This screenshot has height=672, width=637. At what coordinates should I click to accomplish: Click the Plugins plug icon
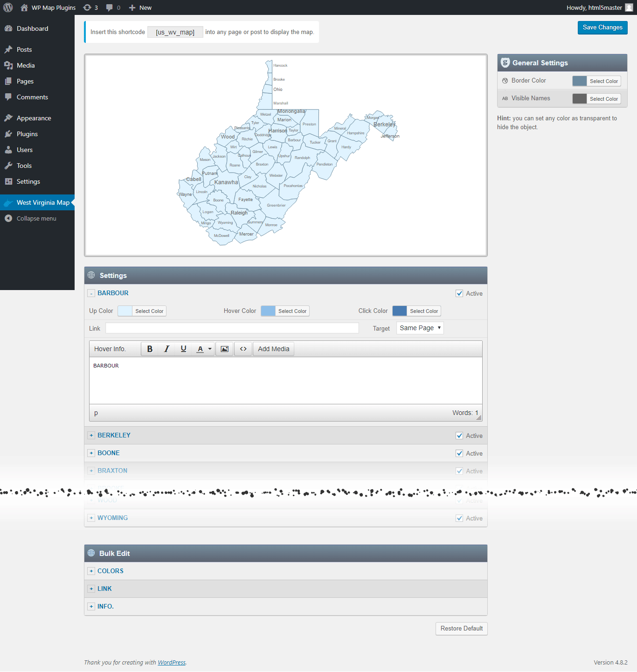[x=8, y=134]
